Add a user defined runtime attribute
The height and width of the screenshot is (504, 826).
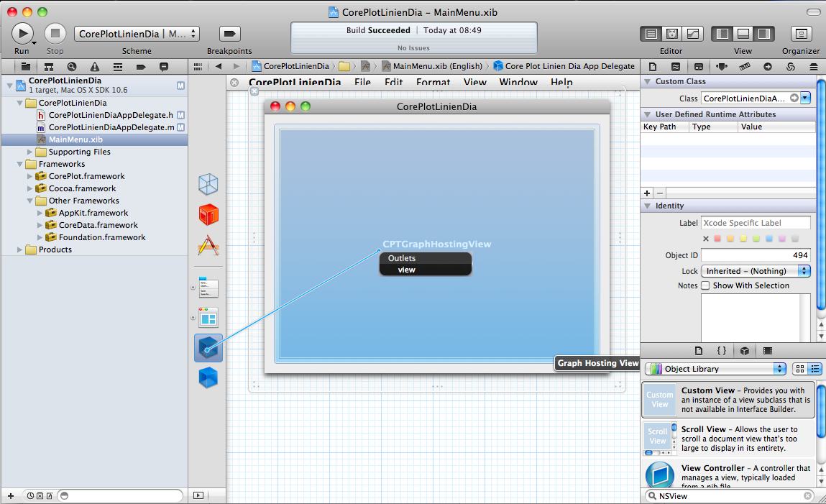(647, 193)
